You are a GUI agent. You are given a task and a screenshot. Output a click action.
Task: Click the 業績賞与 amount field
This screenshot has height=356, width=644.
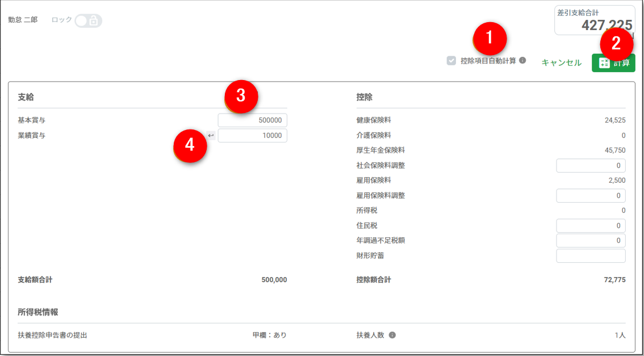click(x=252, y=136)
